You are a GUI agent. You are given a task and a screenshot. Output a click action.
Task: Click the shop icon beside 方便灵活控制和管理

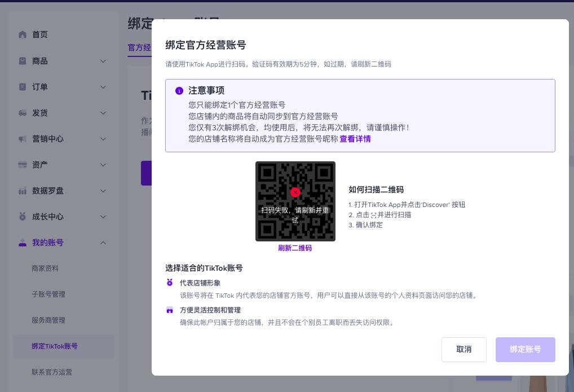pos(170,310)
